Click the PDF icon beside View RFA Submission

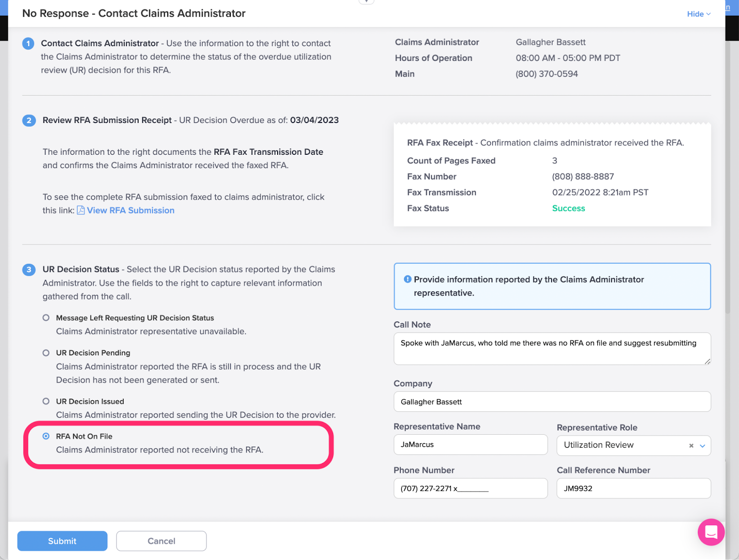coord(81,210)
